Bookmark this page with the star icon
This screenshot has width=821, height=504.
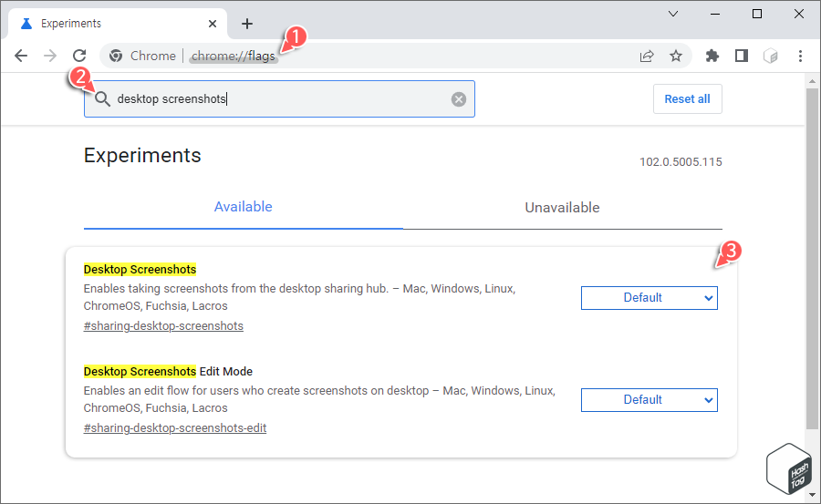click(x=676, y=56)
